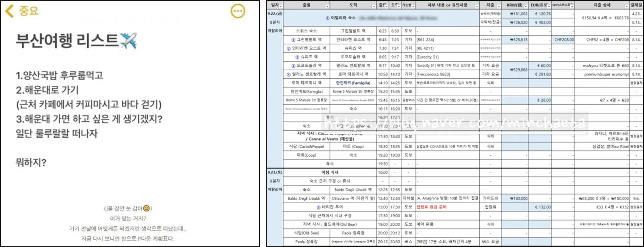Select the € 291.60 cell
Image resolution: width=644 pixels, height=247 pixels.
tap(540, 74)
